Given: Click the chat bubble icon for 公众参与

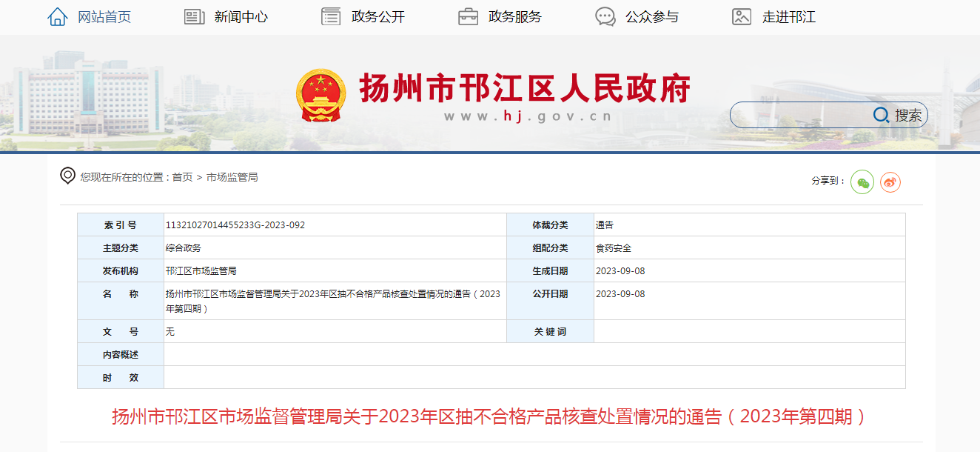Looking at the screenshot, I should click(605, 16).
